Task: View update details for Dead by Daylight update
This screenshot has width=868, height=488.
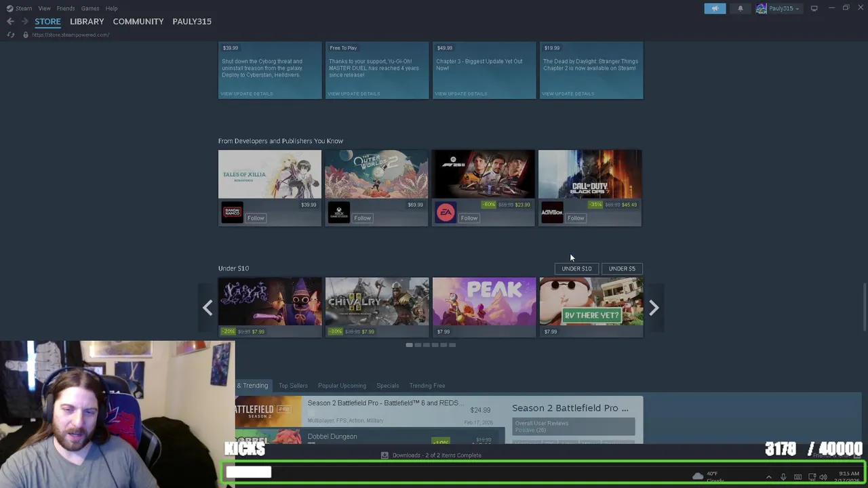Action: (568, 94)
